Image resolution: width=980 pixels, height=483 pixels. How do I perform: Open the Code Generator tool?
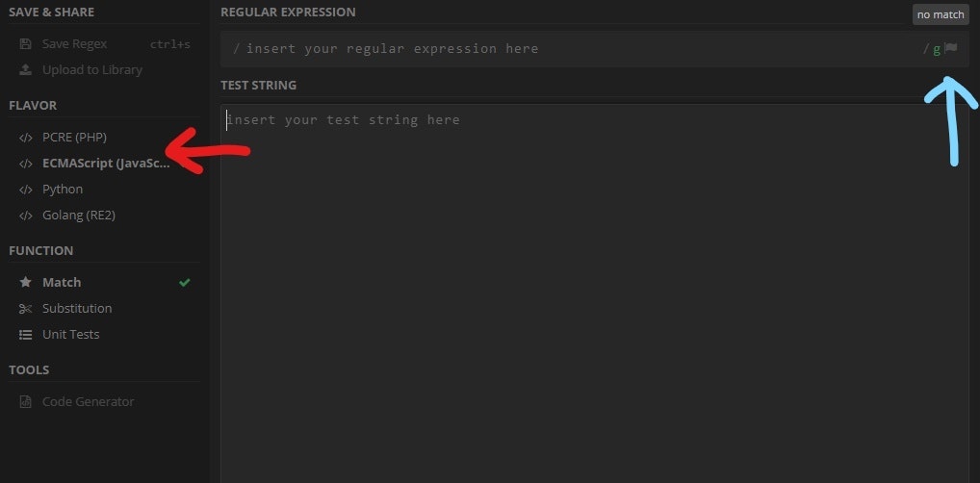tap(88, 402)
